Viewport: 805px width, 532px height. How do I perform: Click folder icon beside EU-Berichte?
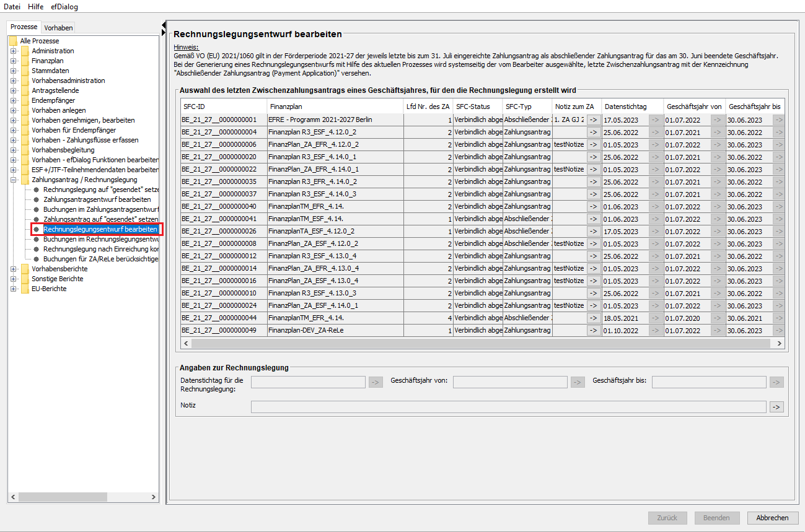(25, 289)
